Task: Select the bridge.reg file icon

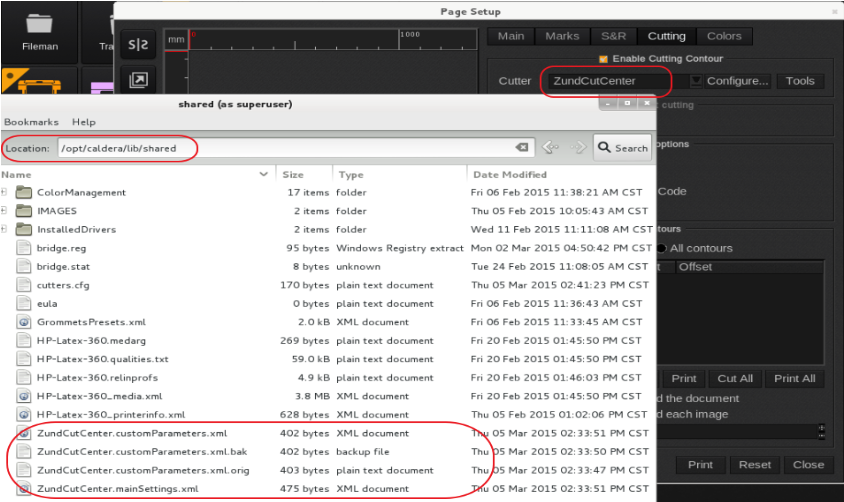Action: (24, 248)
